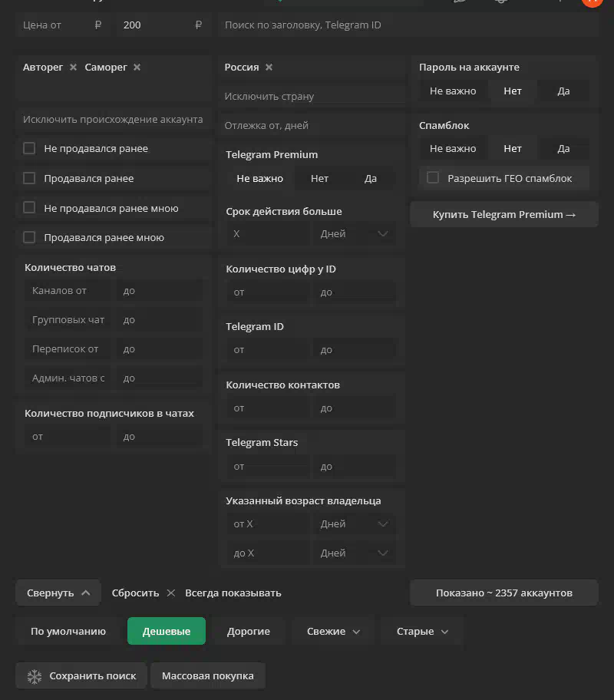The width and height of the screenshot is (614, 700).
Task: Click the Сохранить поиск button label
Action: 92,676
